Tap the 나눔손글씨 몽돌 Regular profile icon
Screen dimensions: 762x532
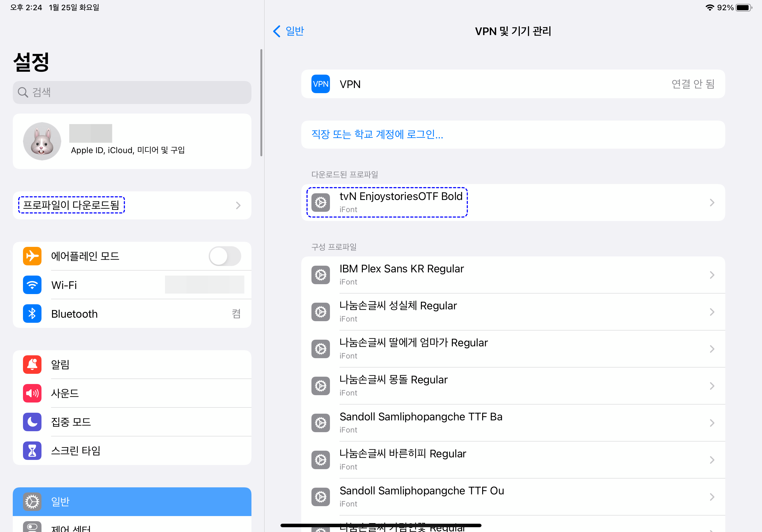pos(320,386)
